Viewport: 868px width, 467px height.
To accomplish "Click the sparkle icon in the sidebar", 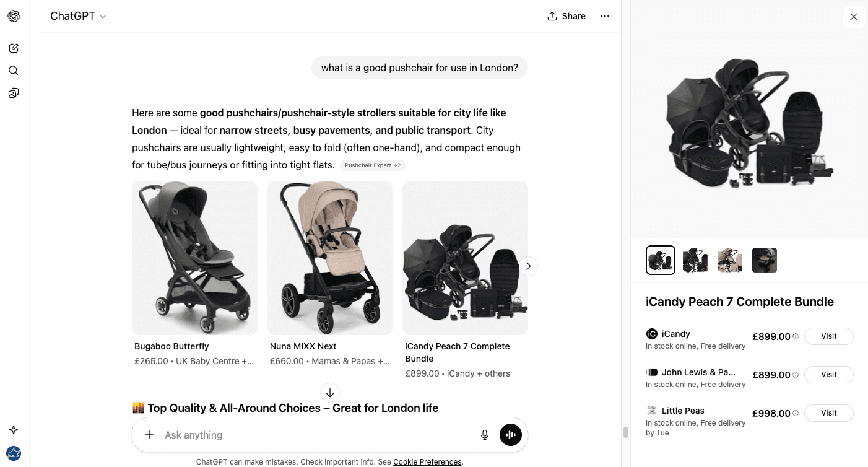I will point(14,430).
